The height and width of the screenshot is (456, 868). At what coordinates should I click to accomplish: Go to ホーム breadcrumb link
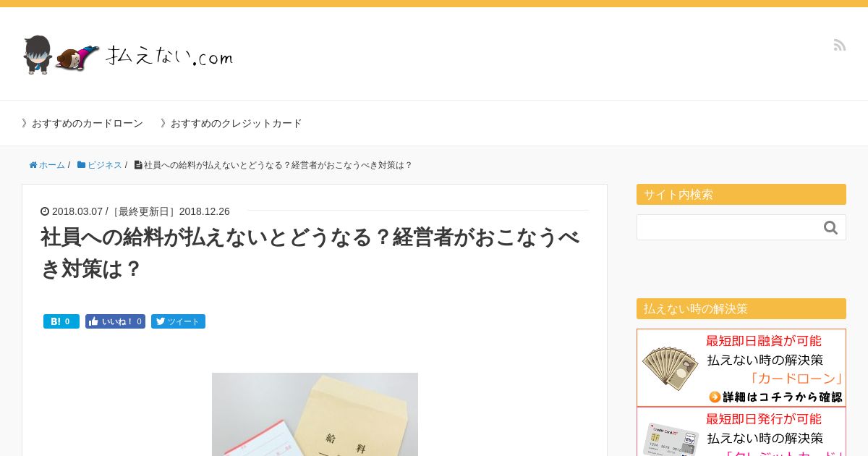click(52, 165)
